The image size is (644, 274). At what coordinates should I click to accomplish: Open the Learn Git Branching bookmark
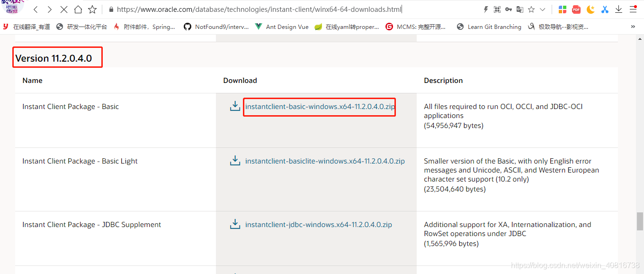[489, 27]
